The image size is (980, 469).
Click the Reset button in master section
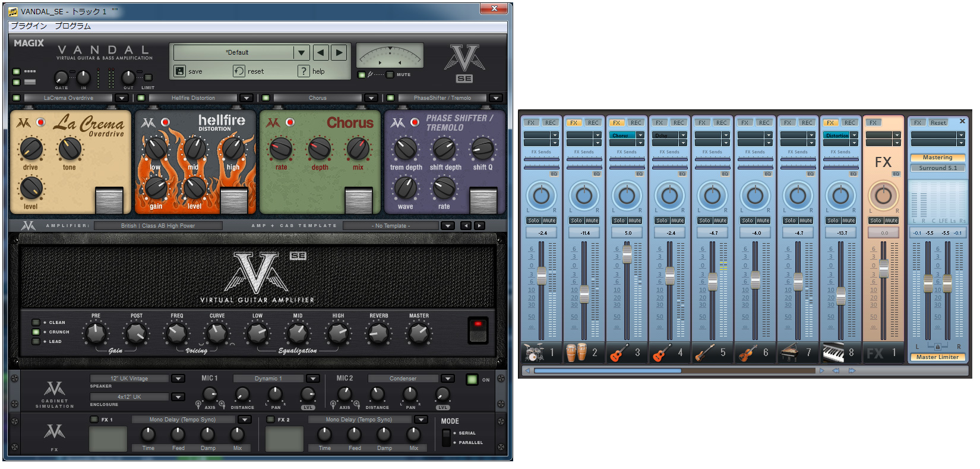coord(938,123)
